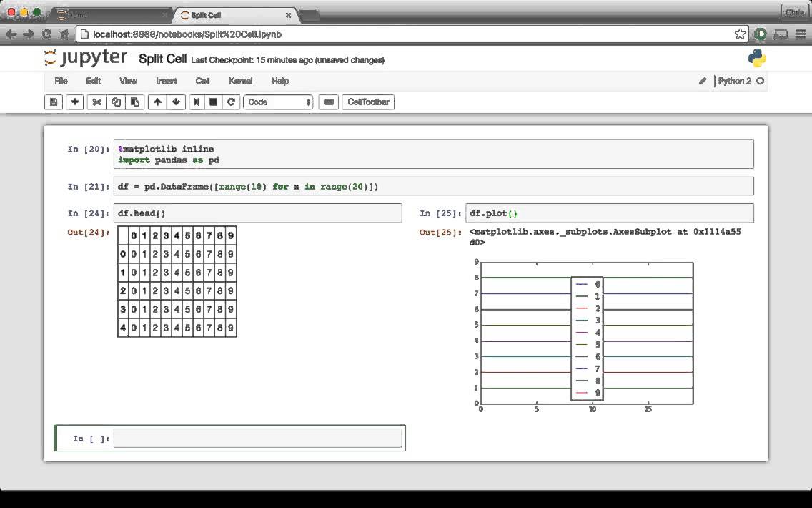812x508 pixels.
Task: Move selected cell up with up arrow
Action: click(x=157, y=102)
